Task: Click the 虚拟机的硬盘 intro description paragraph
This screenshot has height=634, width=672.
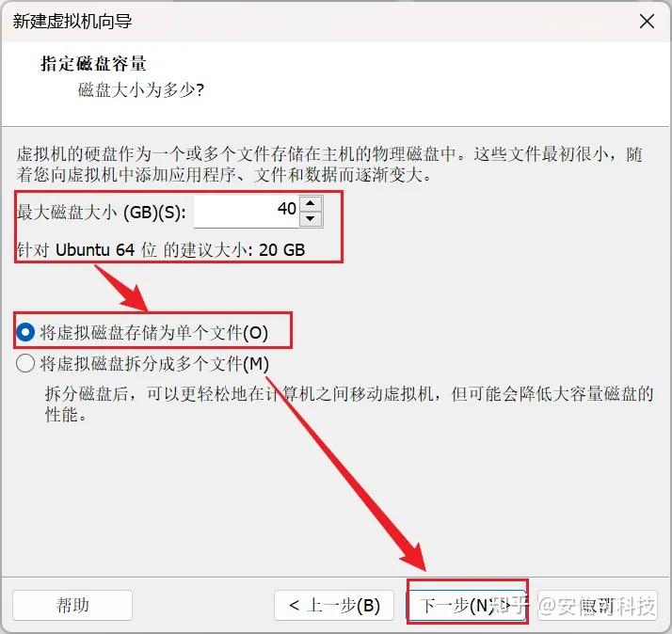Action: [329, 164]
